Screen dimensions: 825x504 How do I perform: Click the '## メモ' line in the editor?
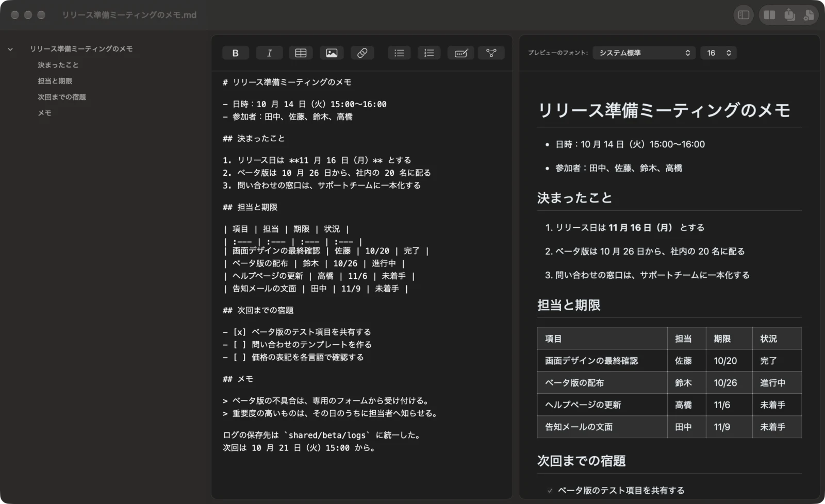point(238,379)
